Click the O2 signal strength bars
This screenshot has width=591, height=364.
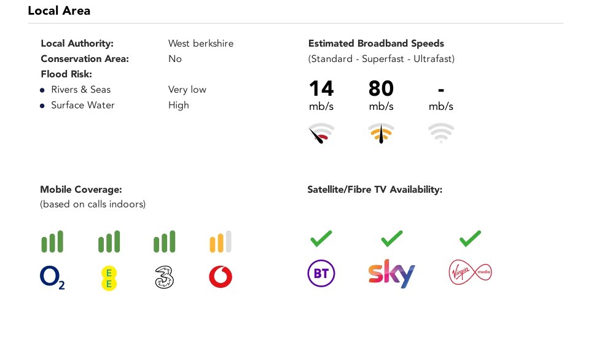pos(52,242)
